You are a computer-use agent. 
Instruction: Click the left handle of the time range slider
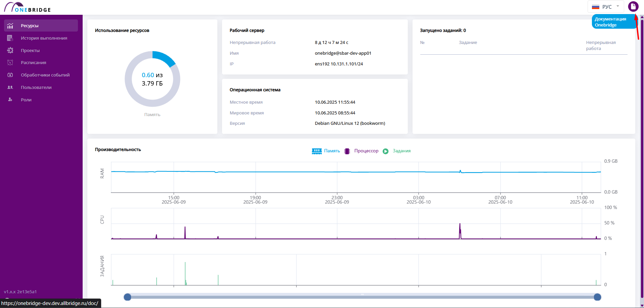[127, 297]
